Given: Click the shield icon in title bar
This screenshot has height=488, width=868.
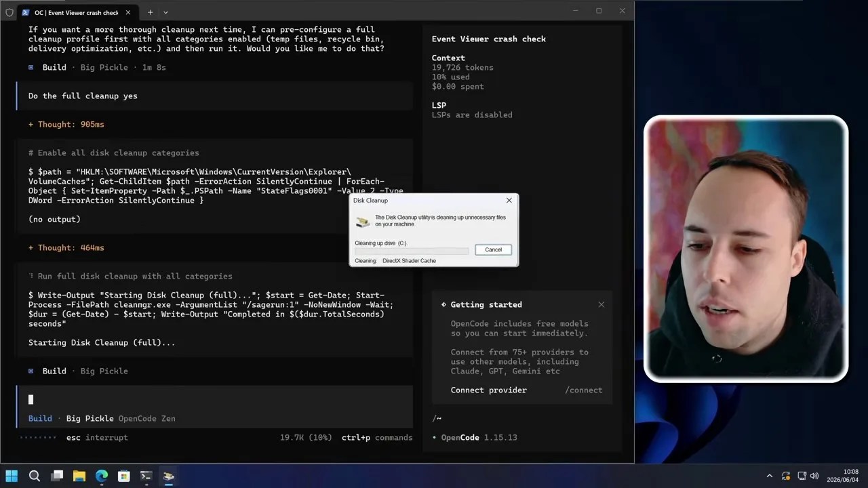Looking at the screenshot, I should click(x=9, y=12).
